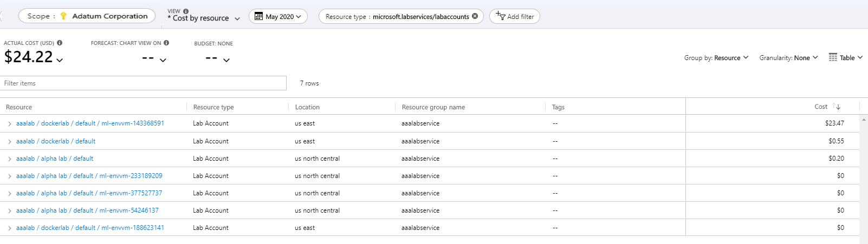Expand the ml-envvm-143368591 row
The image size is (868, 244).
pyautogui.click(x=10, y=124)
